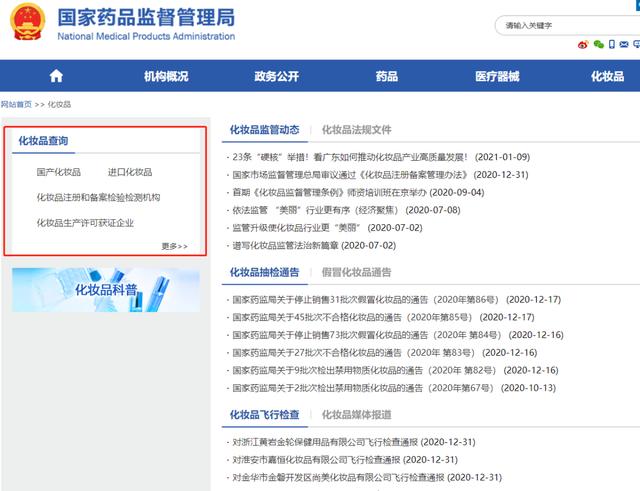This screenshot has width=640, height=491.
Task: Open 化妆品生产许可获证企业 link
Action: click(x=85, y=223)
